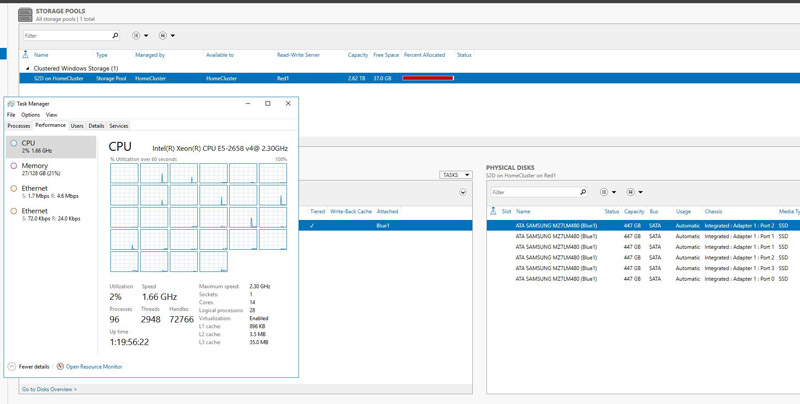800x404 pixels.
Task: Open the virtual disks TASKS dropdown
Action: (455, 175)
